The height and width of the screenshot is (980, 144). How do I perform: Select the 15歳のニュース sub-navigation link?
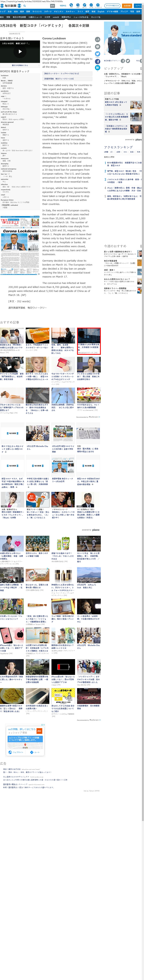pos(35,17)
